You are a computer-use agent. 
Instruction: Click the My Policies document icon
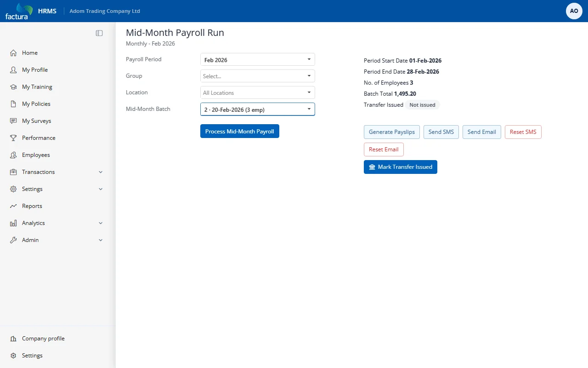[13, 104]
